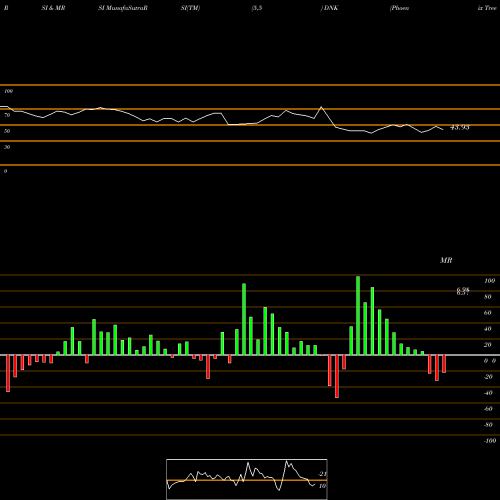Click the 30 label on the RSI axis
The width and height of the screenshot is (500, 500).
pyautogui.click(x=7, y=147)
